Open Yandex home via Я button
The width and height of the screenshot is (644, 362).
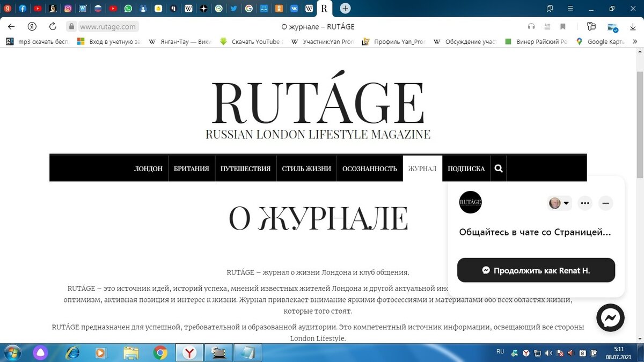pyautogui.click(x=32, y=26)
